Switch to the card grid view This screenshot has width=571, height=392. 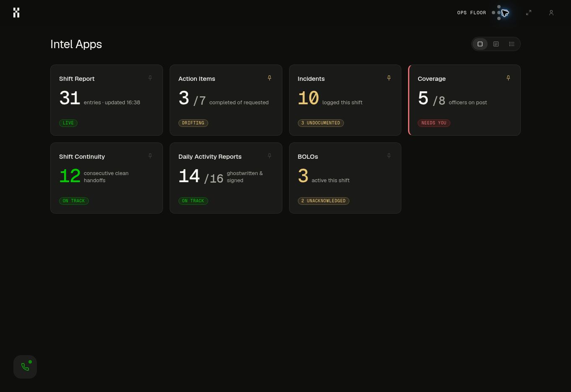[480, 44]
